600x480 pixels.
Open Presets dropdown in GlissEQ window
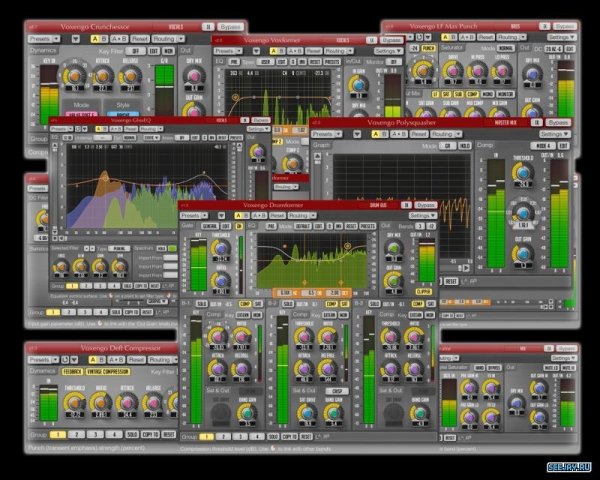(x=61, y=129)
